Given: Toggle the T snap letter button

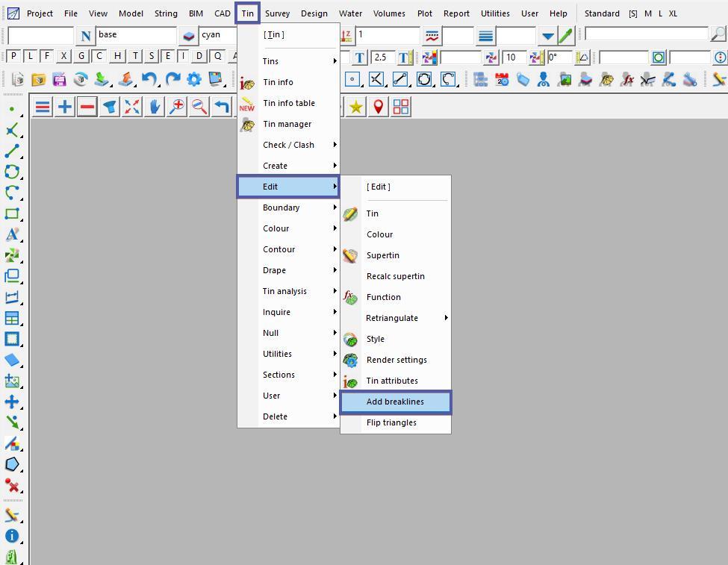Looking at the screenshot, I should pos(135,57).
